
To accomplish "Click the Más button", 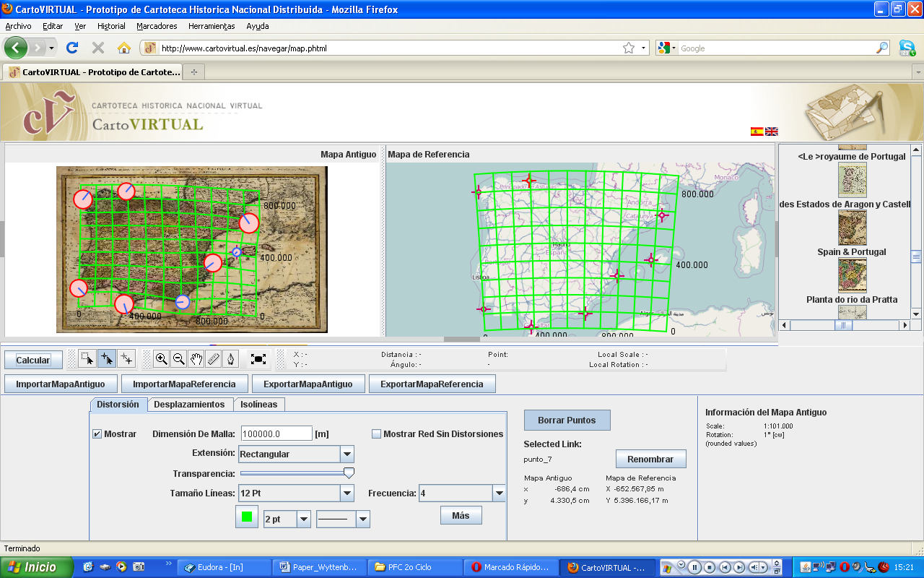I will (x=461, y=515).
